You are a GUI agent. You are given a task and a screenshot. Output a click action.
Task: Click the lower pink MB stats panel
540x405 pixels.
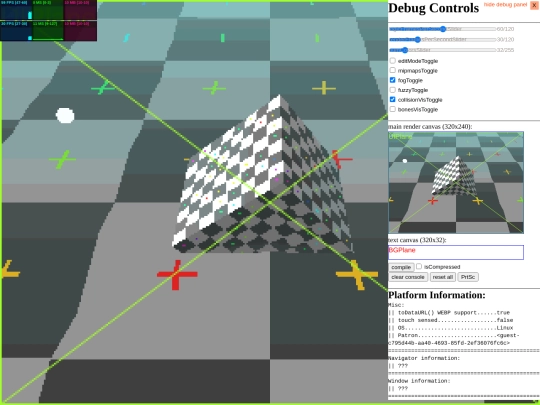[81, 31]
